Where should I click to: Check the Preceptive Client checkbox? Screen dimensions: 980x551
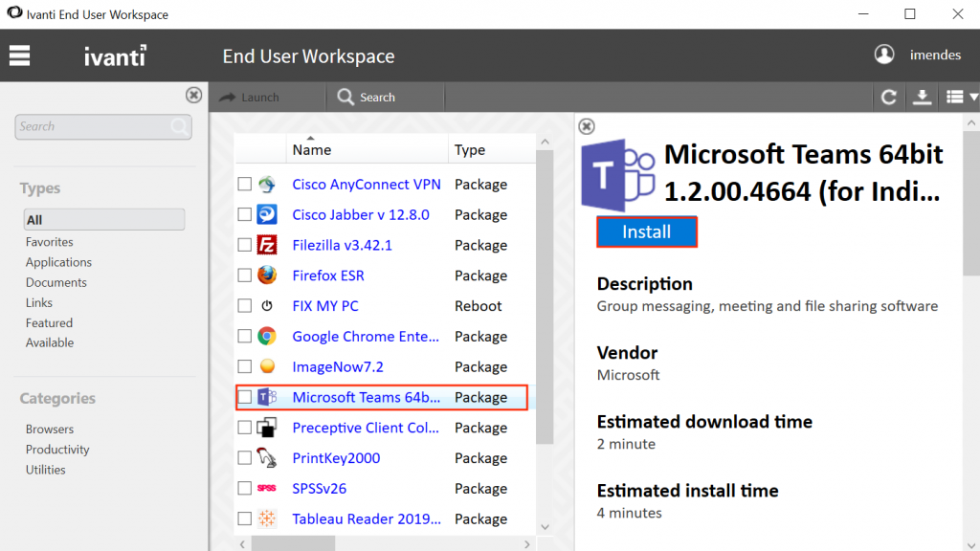pyautogui.click(x=244, y=428)
